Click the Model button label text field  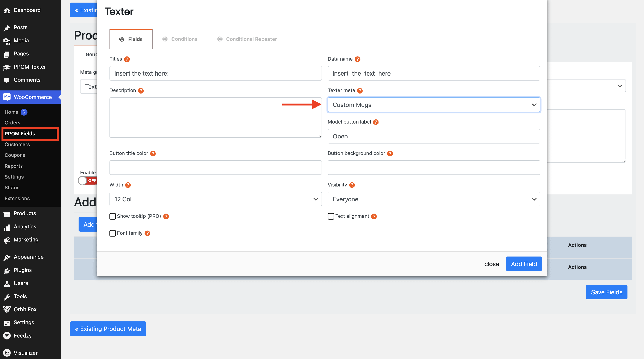tap(434, 136)
